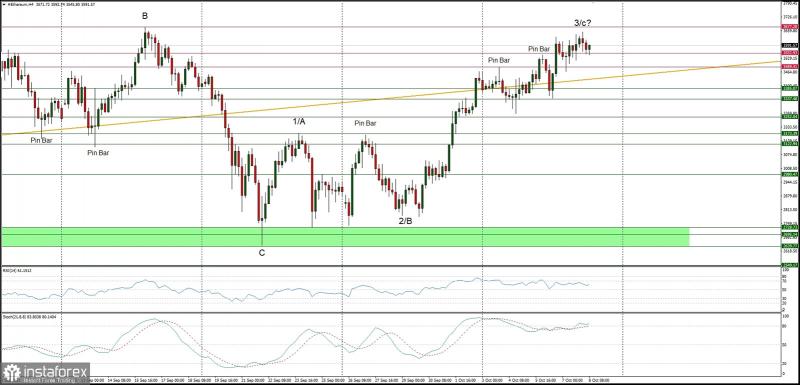Click the lowest green price tag on the main price axis
800x385 pixels.
click(x=790, y=264)
